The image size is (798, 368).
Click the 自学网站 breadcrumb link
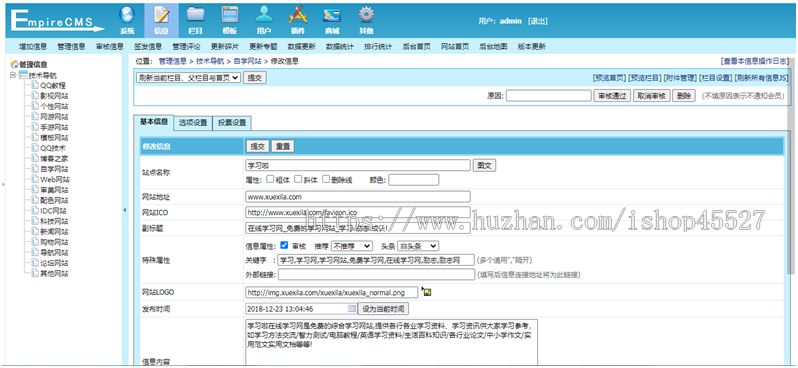click(247, 61)
